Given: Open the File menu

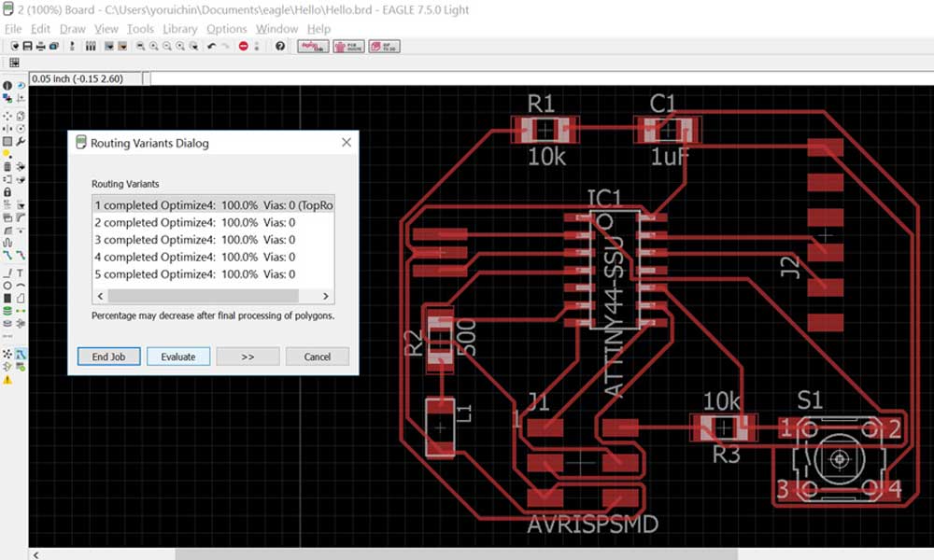Looking at the screenshot, I should click(x=12, y=29).
